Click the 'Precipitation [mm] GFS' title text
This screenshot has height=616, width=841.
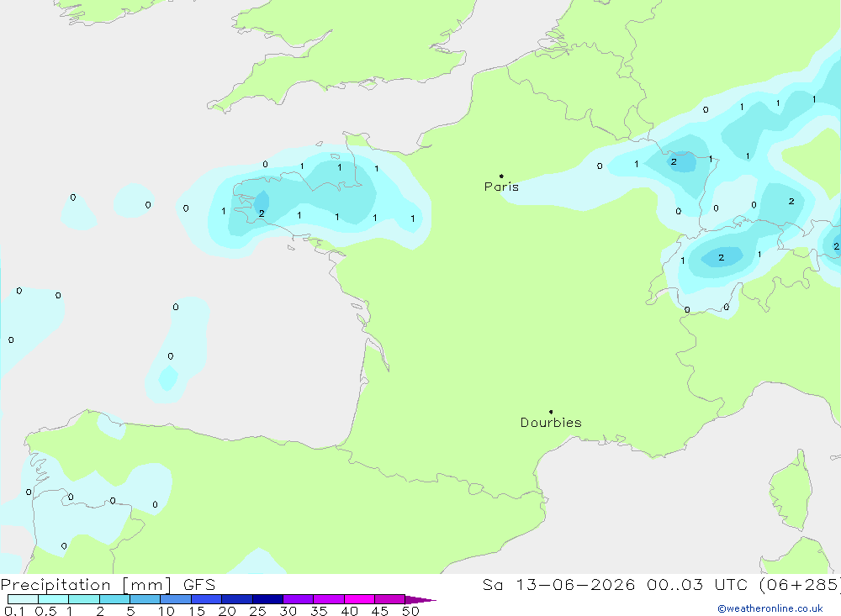click(x=108, y=584)
